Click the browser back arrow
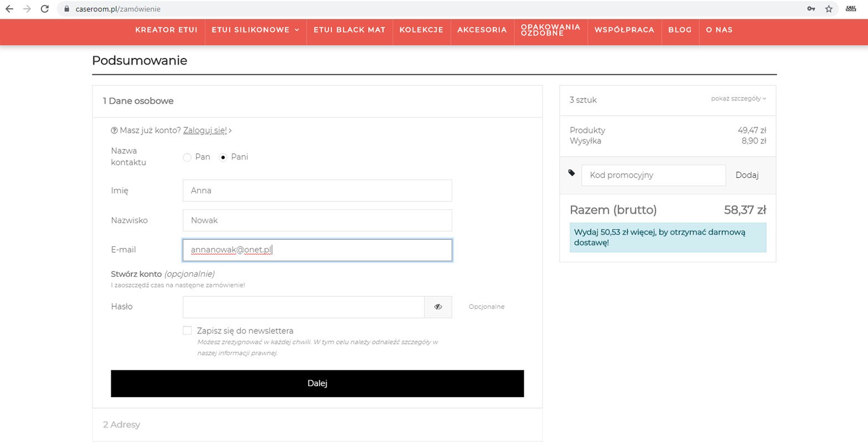 click(9, 9)
